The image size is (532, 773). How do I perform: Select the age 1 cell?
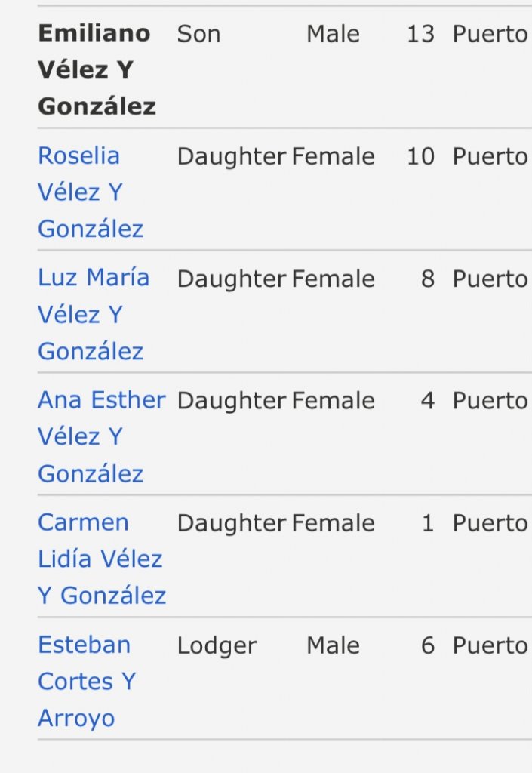coord(428,524)
